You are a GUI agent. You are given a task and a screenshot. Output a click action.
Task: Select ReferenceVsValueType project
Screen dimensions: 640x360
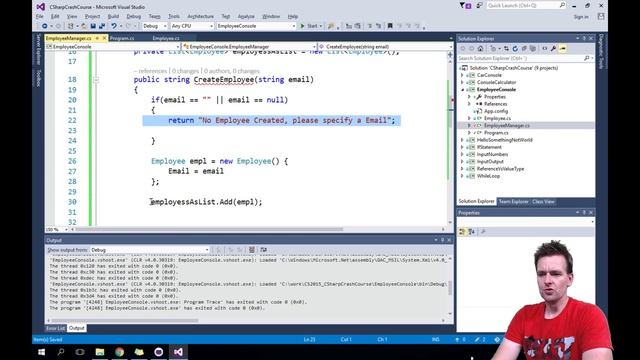coord(500,169)
